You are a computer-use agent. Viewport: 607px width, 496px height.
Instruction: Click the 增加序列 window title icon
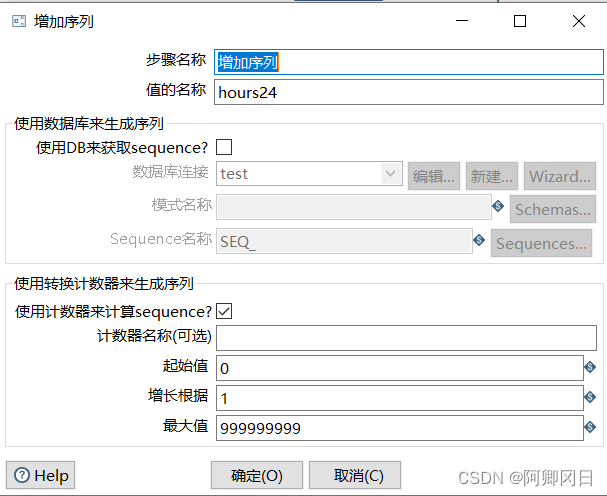point(18,21)
